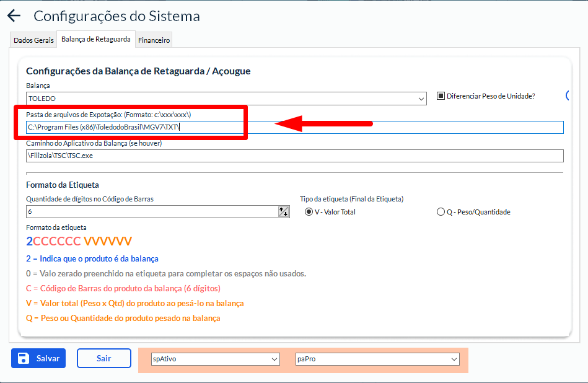
Task: Click the partially visible blue circular icon
Action: tap(568, 96)
